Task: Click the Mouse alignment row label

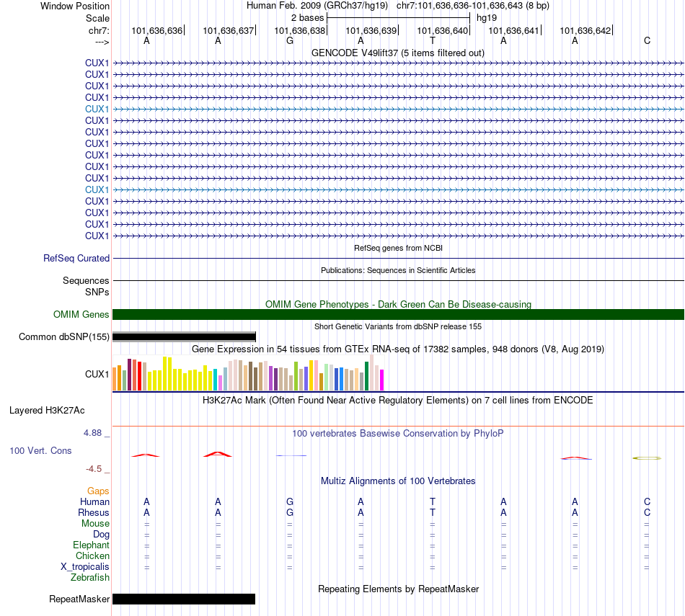Action: pos(95,524)
